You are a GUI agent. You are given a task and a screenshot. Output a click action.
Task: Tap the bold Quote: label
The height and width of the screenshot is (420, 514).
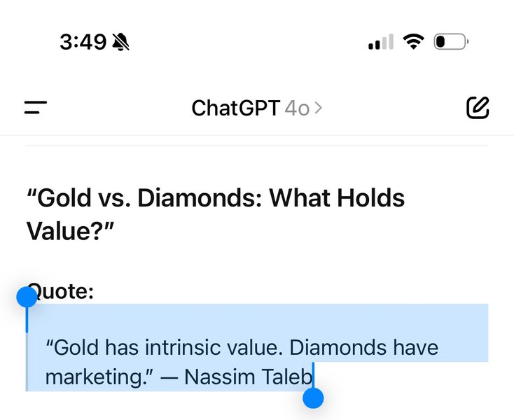(x=61, y=291)
